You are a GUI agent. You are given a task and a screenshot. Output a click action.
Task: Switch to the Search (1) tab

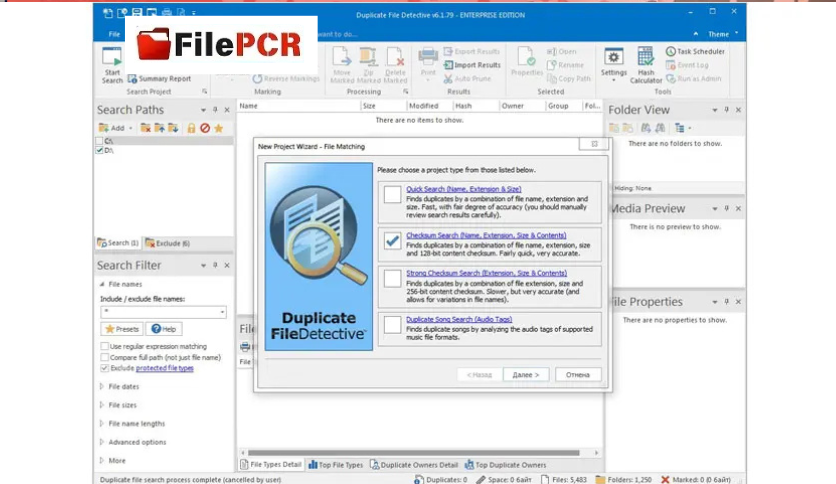coord(118,243)
